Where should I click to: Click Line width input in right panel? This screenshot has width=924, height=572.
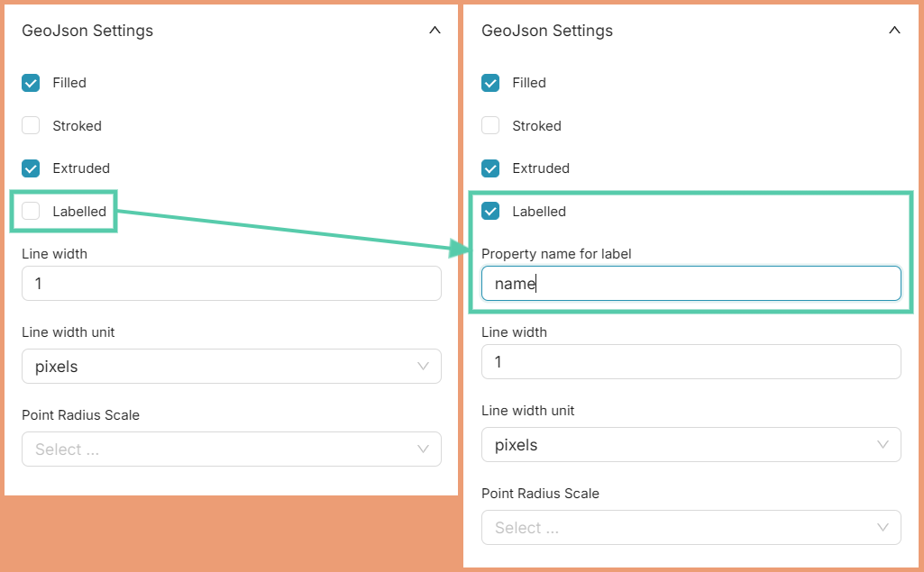pyautogui.click(x=691, y=362)
